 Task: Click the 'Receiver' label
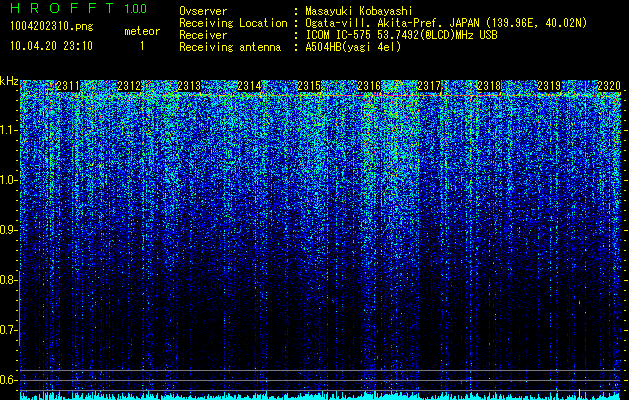pos(203,35)
